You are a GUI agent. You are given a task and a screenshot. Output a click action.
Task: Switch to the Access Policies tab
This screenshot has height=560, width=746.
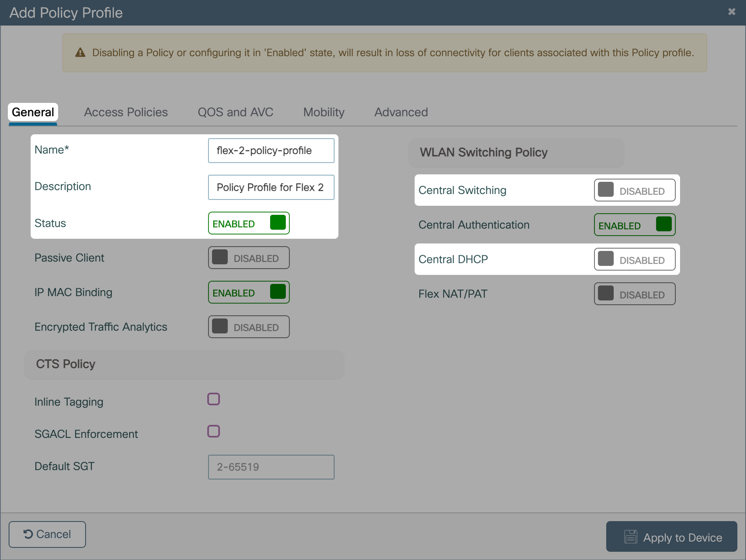(x=126, y=112)
